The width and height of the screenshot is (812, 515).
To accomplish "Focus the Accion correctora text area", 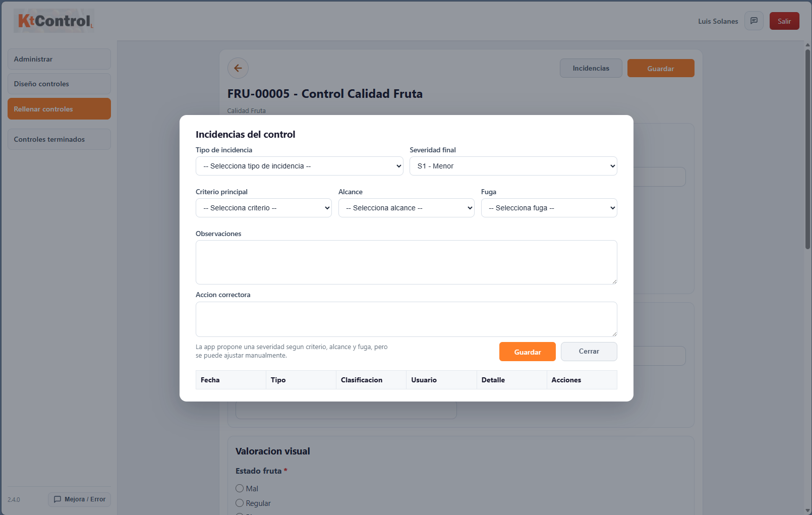I will click(406, 319).
